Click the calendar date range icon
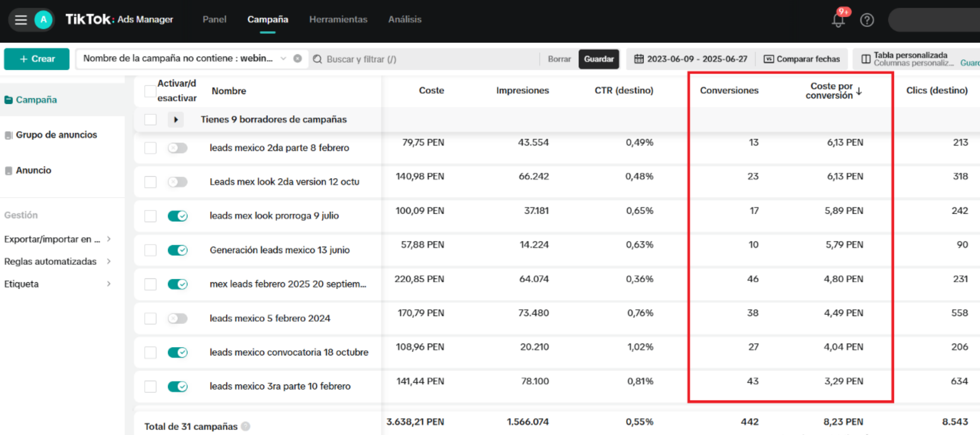 [639, 59]
